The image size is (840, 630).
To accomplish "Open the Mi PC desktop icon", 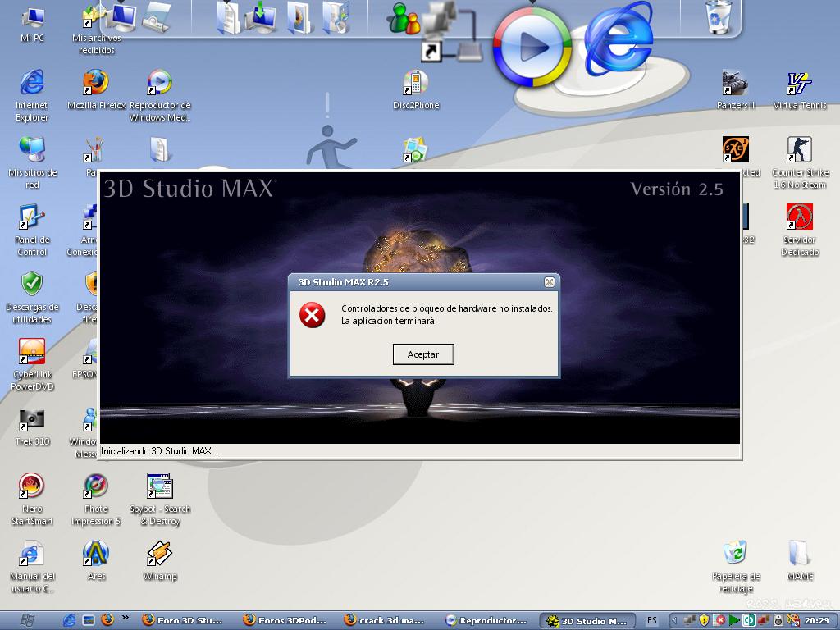I will coord(32,24).
